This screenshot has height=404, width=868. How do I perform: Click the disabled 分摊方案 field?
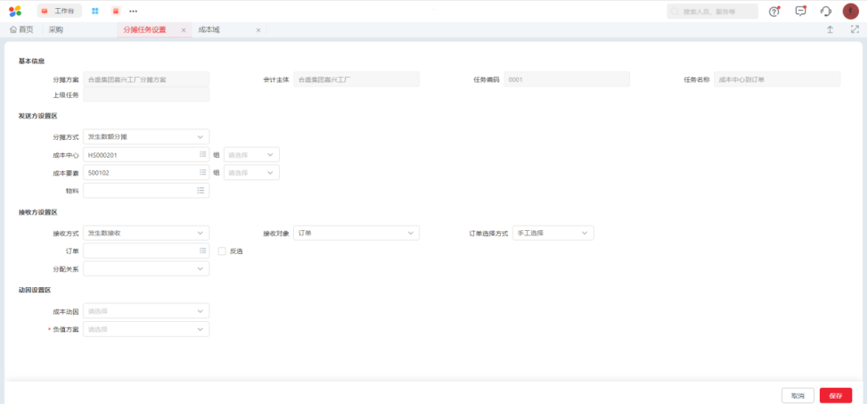click(x=146, y=79)
